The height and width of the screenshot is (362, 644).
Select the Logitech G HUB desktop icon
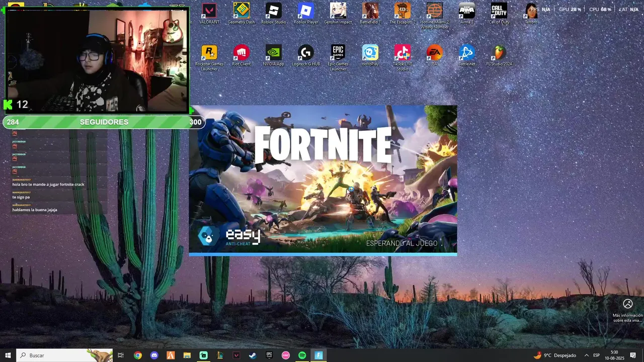[306, 56]
